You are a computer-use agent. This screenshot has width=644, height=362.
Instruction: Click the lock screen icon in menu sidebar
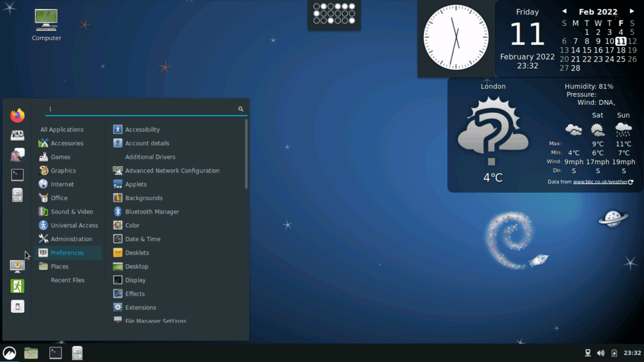pos(17,265)
